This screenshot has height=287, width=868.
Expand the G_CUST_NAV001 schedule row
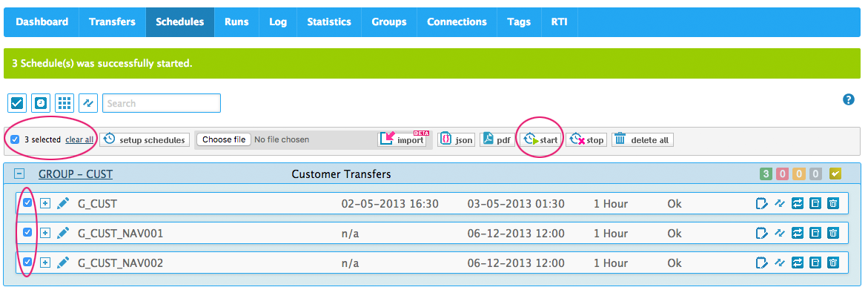(x=45, y=234)
